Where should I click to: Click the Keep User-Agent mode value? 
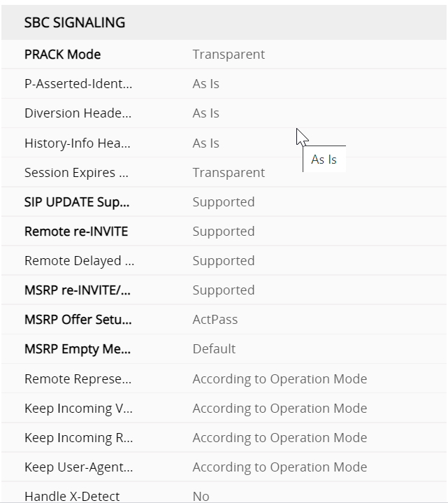click(x=280, y=467)
